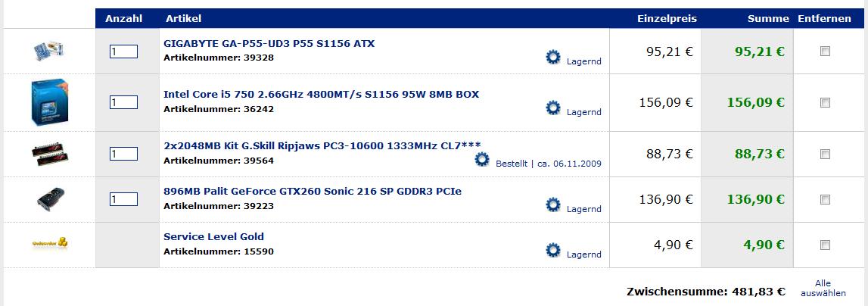This screenshot has height=306, width=868.
Task: Check the remove box for Service Level Gold
Action: tap(825, 245)
